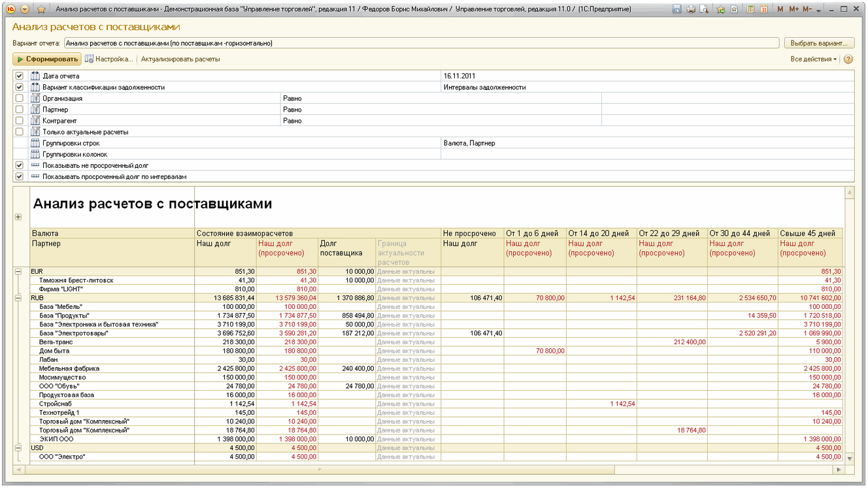Add to favorites via star with green arrow
This screenshot has width=868, height=488.
721,9
